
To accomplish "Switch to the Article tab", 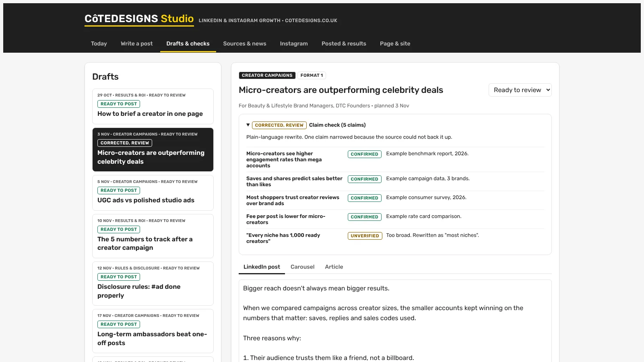I will point(334,267).
